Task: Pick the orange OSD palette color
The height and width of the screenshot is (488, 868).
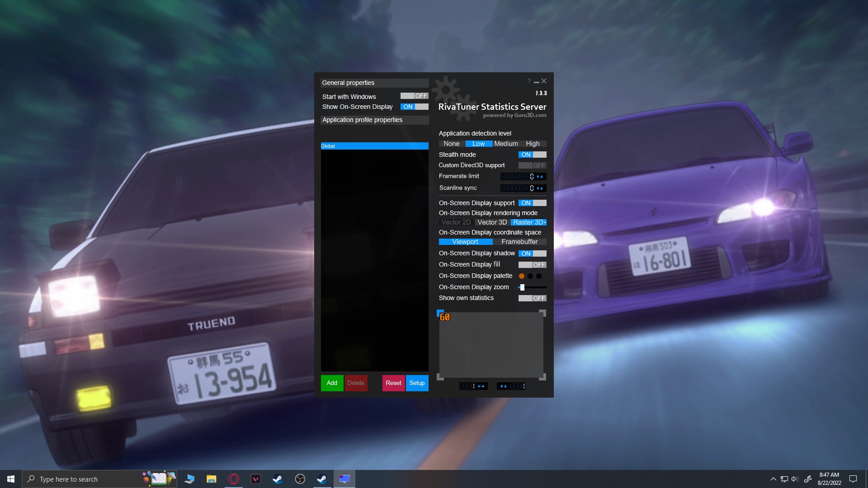Action: click(x=522, y=276)
